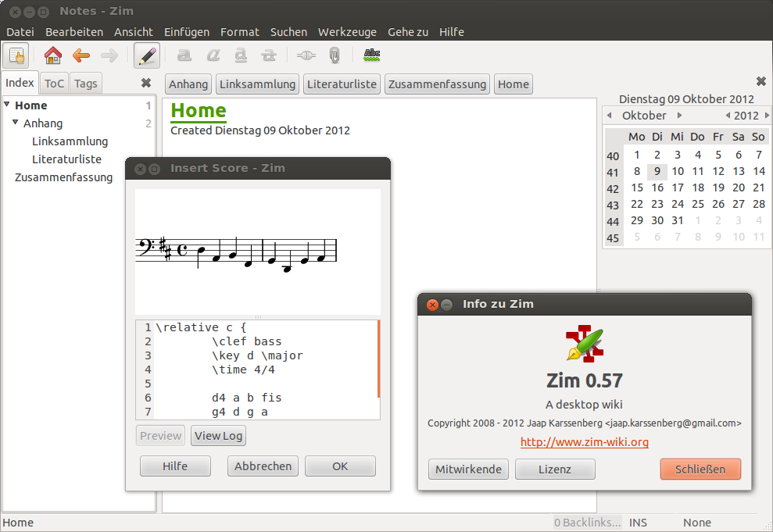Click the insert link icon
The image size is (773, 532).
(x=306, y=55)
